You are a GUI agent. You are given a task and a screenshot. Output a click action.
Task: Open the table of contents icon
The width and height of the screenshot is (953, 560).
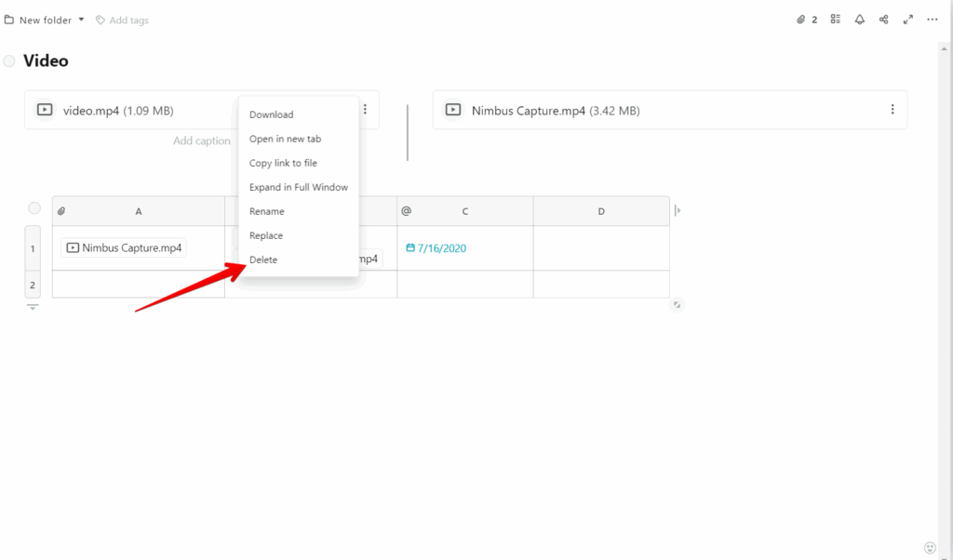836,20
